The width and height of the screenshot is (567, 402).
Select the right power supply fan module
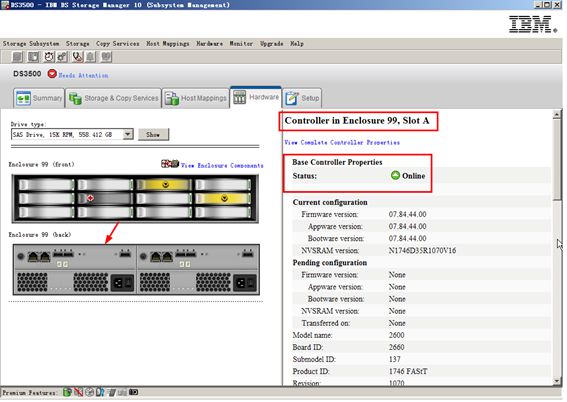tap(197, 282)
